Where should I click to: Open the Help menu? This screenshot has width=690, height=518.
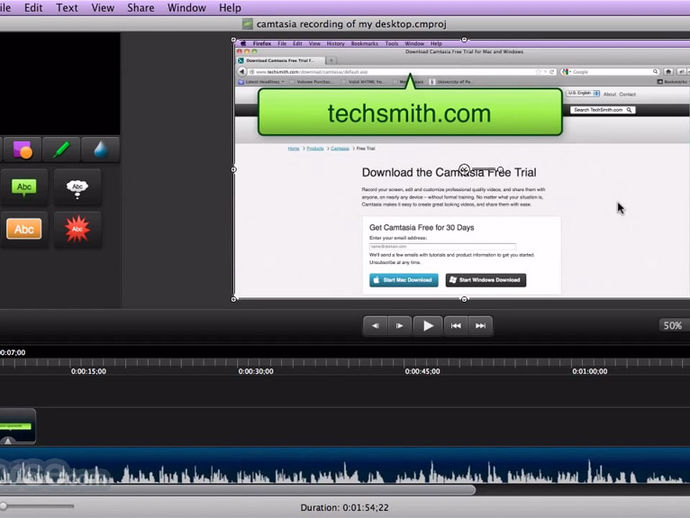230,8
